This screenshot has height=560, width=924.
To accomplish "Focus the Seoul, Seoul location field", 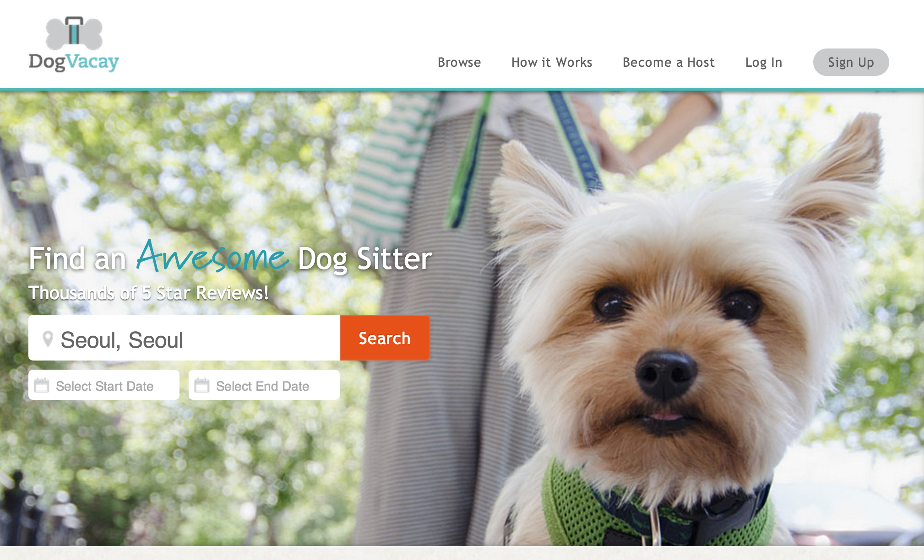I will click(184, 338).
